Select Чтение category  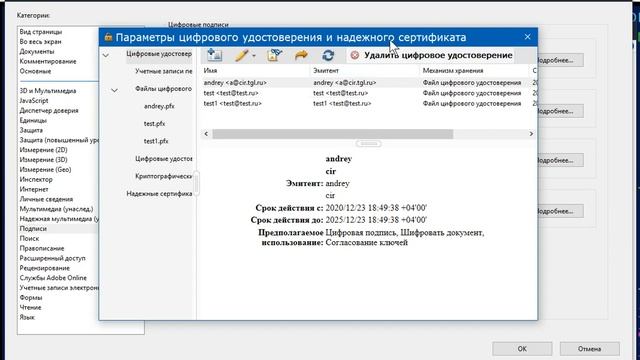point(30,307)
